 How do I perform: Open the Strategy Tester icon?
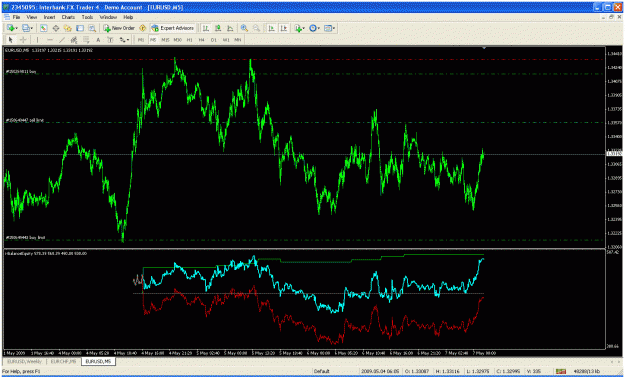92,28
